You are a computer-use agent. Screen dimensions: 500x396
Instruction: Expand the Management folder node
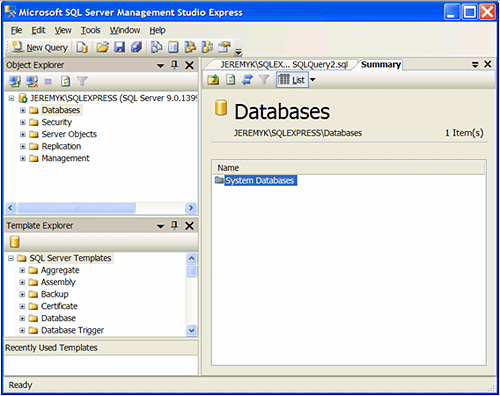(23, 158)
